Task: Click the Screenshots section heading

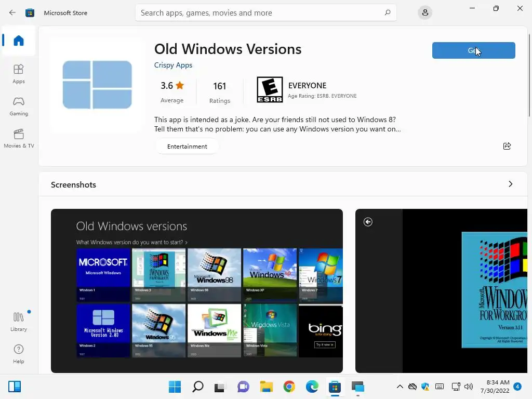Action: coord(73,184)
